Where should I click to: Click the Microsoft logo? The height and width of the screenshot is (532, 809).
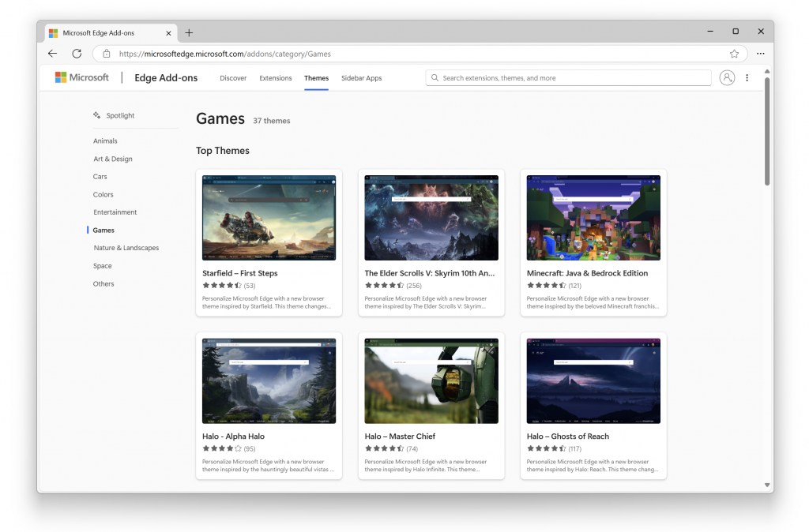click(x=81, y=77)
